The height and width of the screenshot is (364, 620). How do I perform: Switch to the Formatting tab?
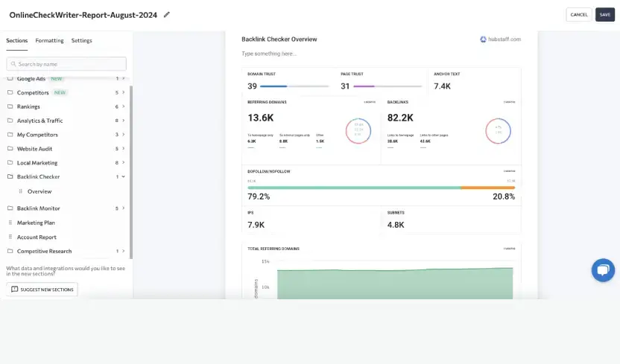(x=49, y=40)
